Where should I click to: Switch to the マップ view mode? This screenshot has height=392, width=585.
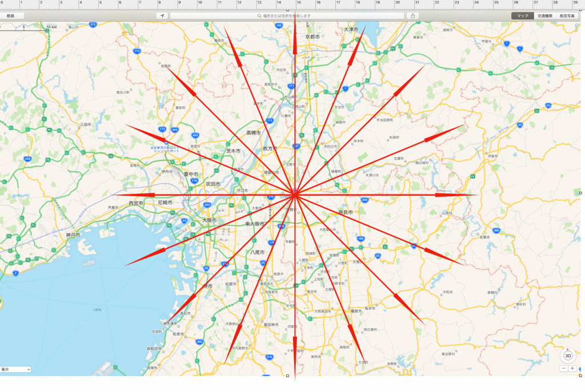[522, 16]
